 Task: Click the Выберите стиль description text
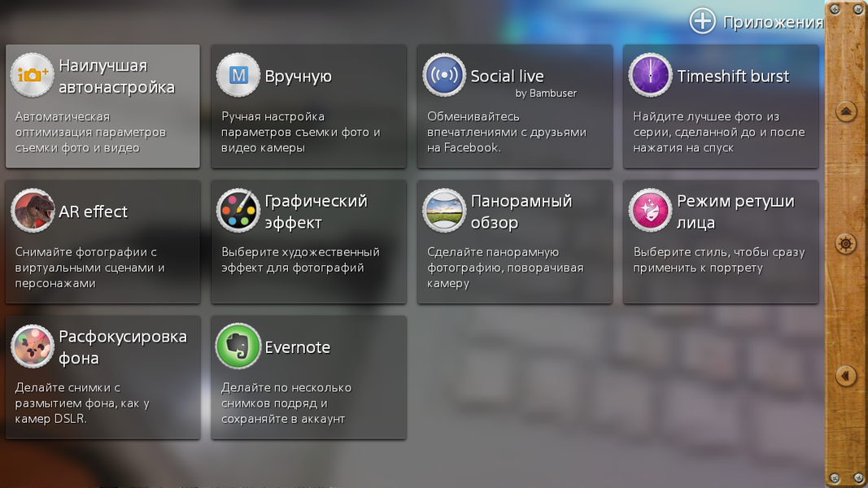(x=718, y=260)
